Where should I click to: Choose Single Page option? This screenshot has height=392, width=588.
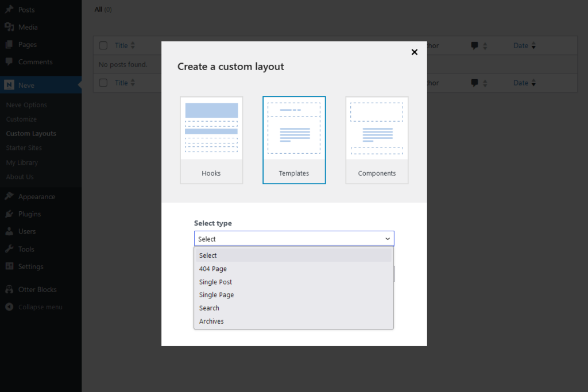pyautogui.click(x=293, y=295)
